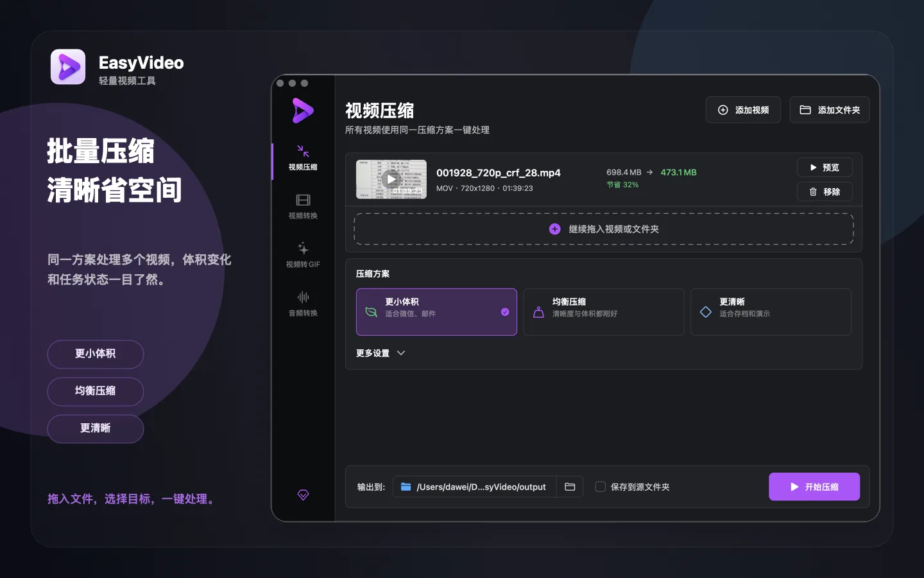Click the weight icon on the 均衡压缩 card

pos(538,312)
